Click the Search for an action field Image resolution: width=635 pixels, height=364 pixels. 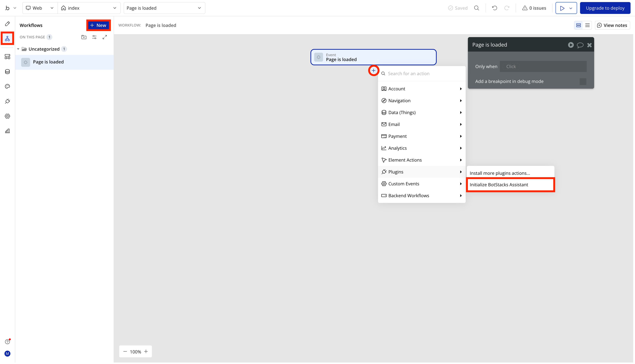[423, 73]
